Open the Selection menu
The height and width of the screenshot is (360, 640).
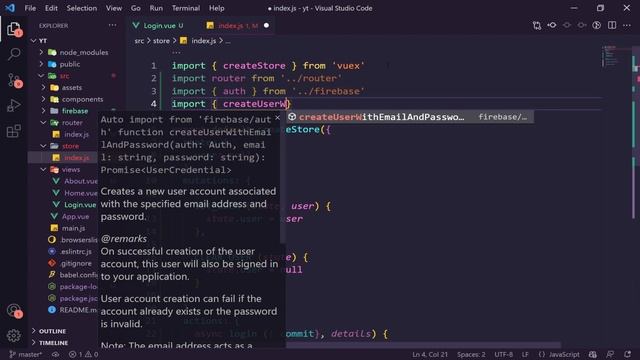coord(82,8)
